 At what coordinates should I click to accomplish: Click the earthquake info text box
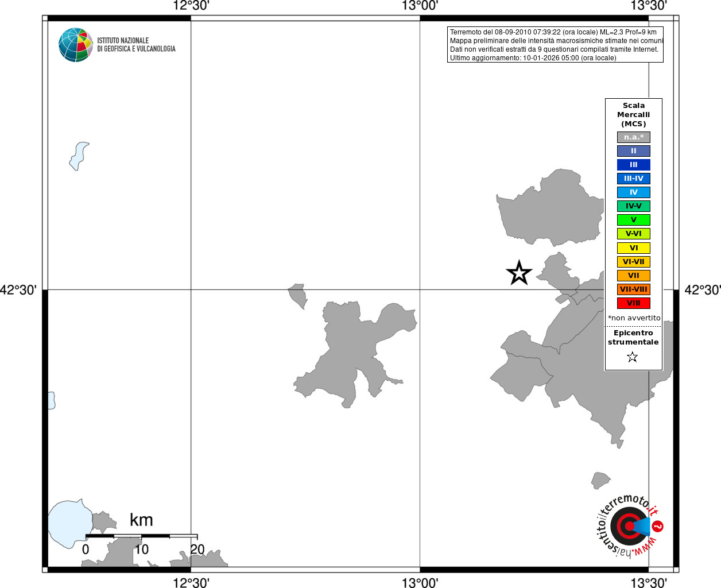tap(555, 45)
